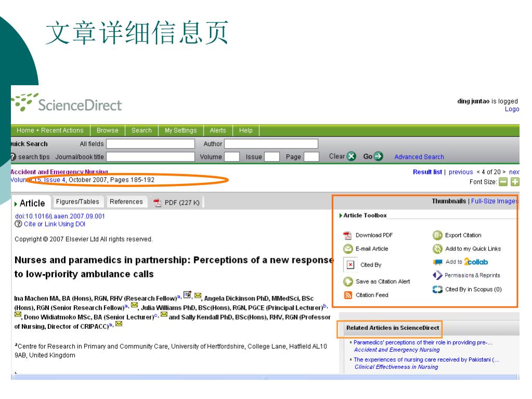532x399 pixels.
Task: Open My Settings menu
Action: (x=180, y=130)
